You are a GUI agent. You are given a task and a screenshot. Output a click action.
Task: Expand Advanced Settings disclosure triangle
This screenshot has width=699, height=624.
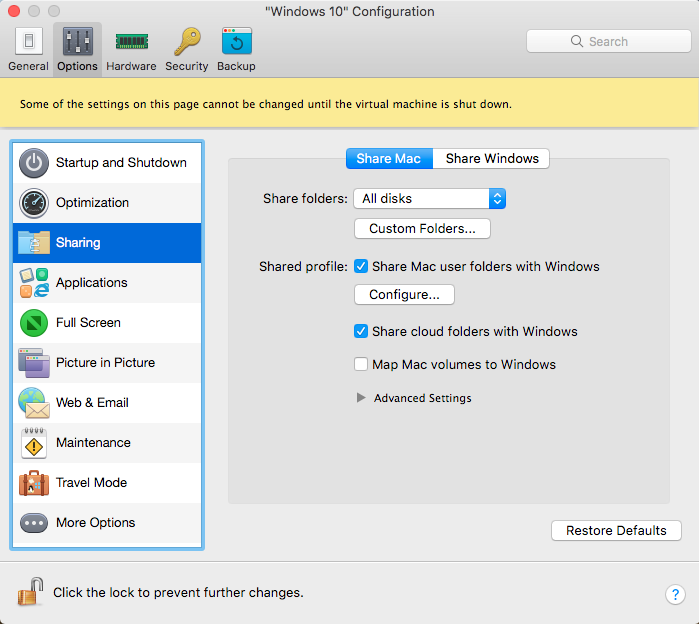click(x=361, y=398)
